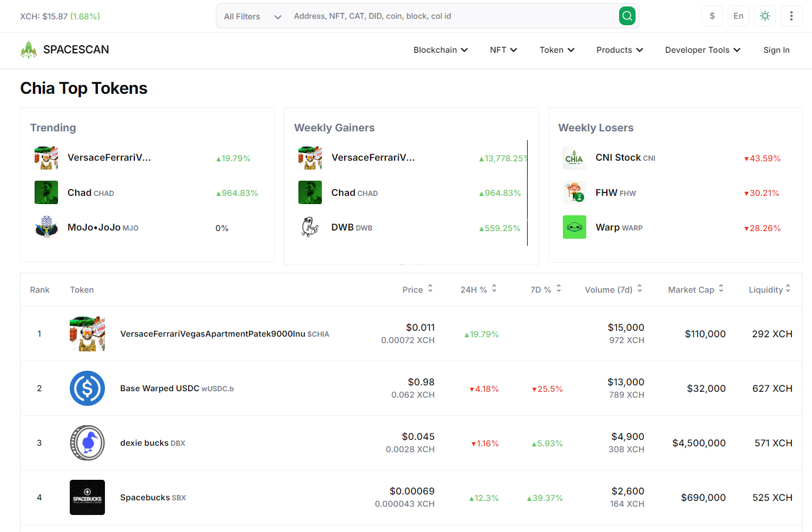Viewport: 812px width, 532px height.
Task: Sort table by 7D % column
Action: click(546, 289)
